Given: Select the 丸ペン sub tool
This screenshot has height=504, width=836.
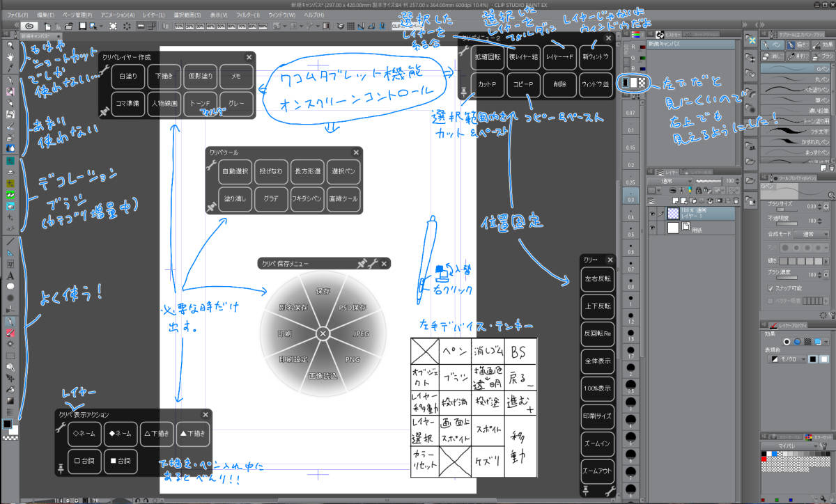Looking at the screenshot, I should [796, 79].
